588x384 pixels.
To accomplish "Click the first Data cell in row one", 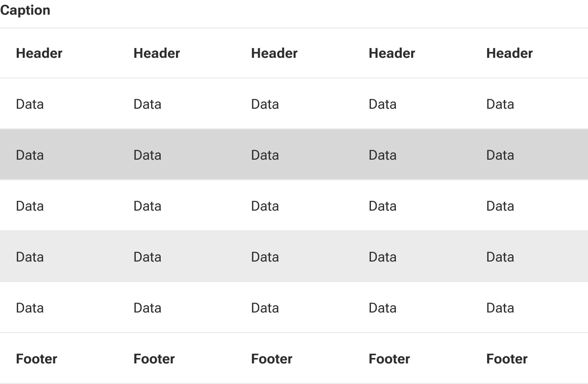I will [x=59, y=104].
